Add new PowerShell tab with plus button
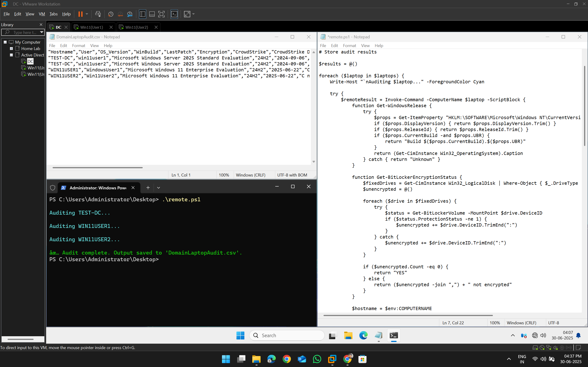The width and height of the screenshot is (588, 367). point(148,188)
